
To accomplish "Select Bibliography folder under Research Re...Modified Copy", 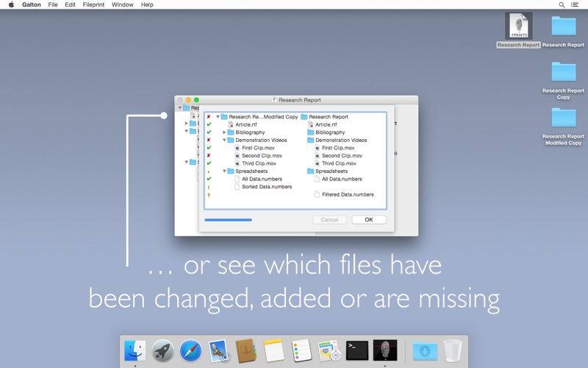I will pos(246,132).
